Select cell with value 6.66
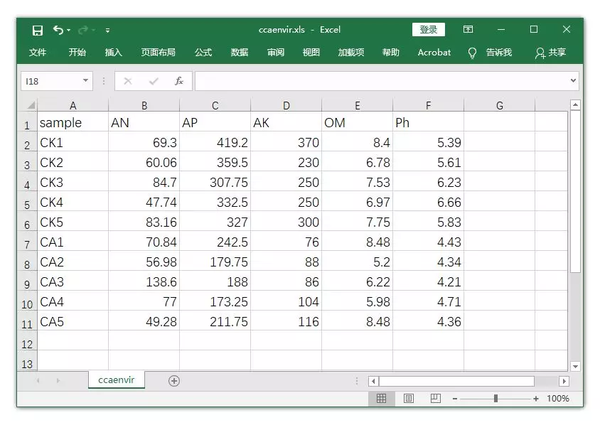 [x=428, y=202]
